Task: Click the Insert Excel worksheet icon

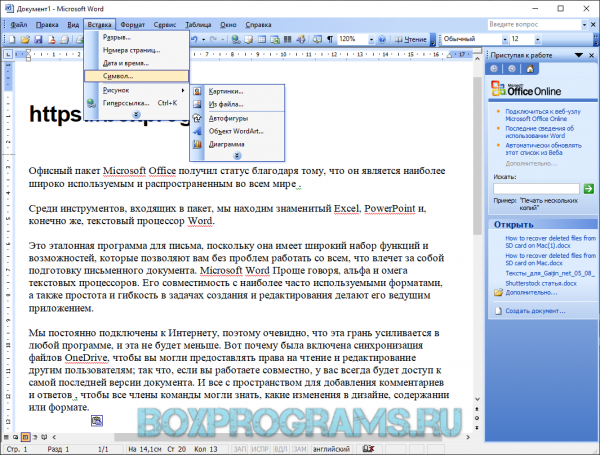Action: (x=275, y=39)
